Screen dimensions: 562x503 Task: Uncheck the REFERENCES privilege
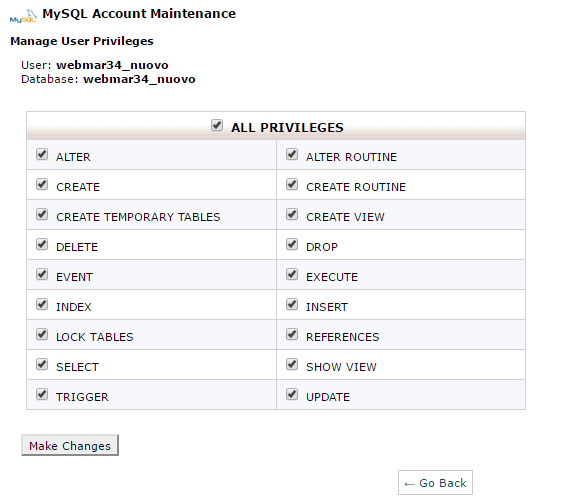pos(292,334)
